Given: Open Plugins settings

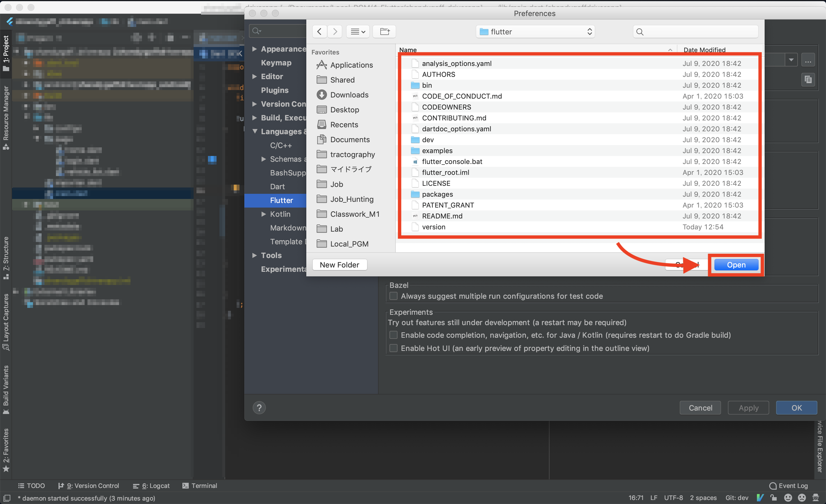Looking at the screenshot, I should [274, 90].
